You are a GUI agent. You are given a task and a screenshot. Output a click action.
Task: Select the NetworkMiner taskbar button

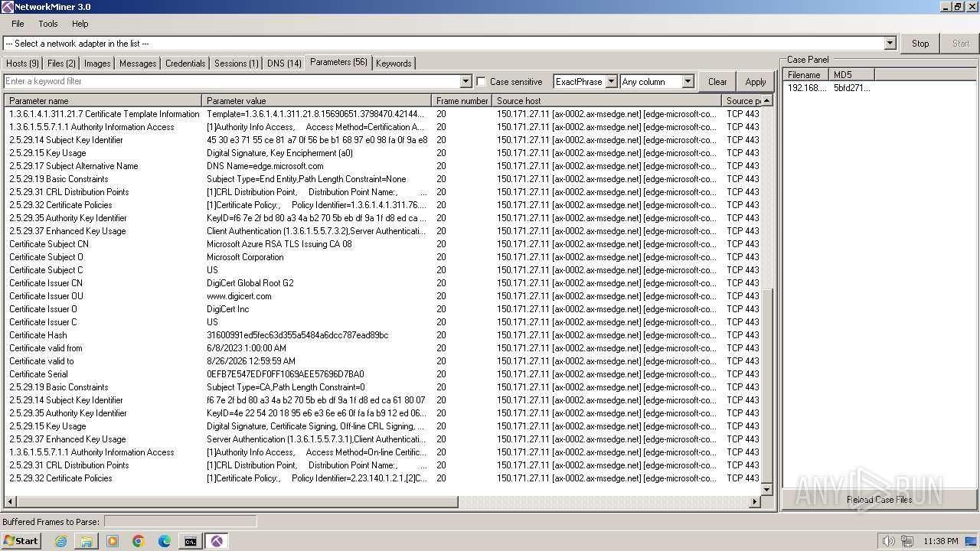tap(218, 541)
